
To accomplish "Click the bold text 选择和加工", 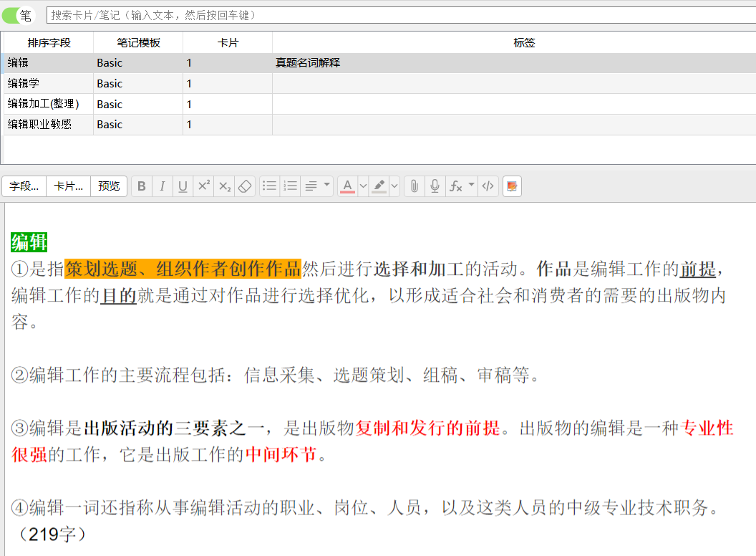I will pyautogui.click(x=419, y=269).
